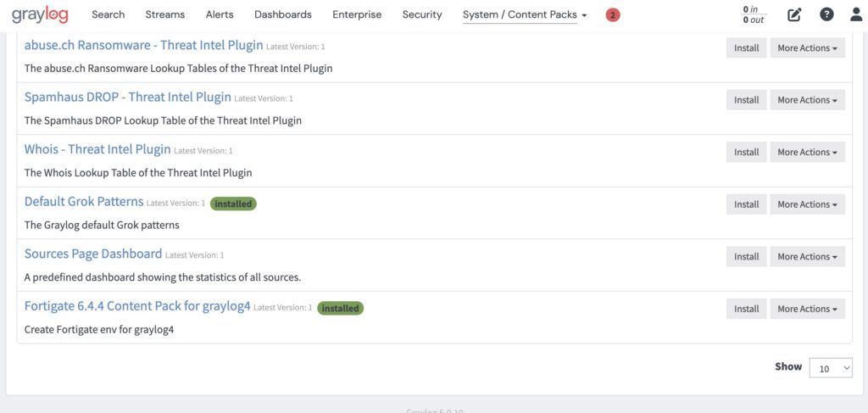Install Default Grok Patterns pack

click(x=746, y=204)
